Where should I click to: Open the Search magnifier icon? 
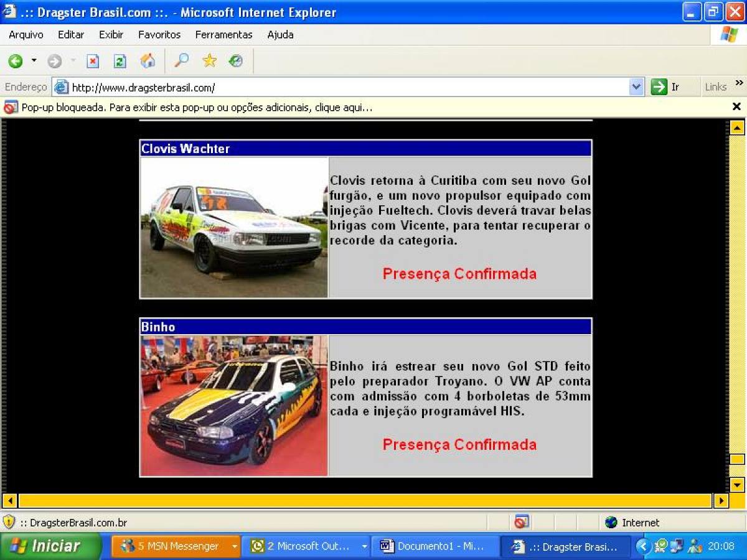pos(181,61)
